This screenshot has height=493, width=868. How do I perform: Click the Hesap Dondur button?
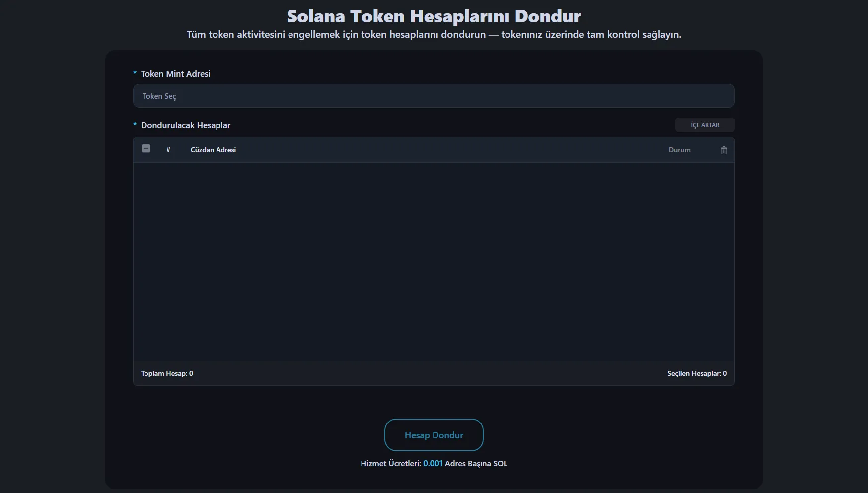[x=434, y=435]
